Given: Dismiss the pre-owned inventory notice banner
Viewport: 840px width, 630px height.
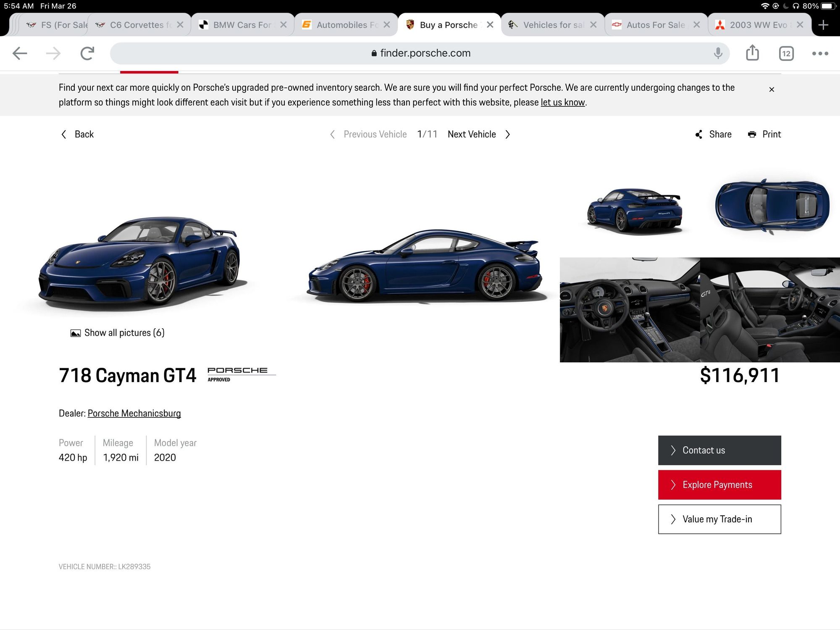Looking at the screenshot, I should pyautogui.click(x=772, y=90).
